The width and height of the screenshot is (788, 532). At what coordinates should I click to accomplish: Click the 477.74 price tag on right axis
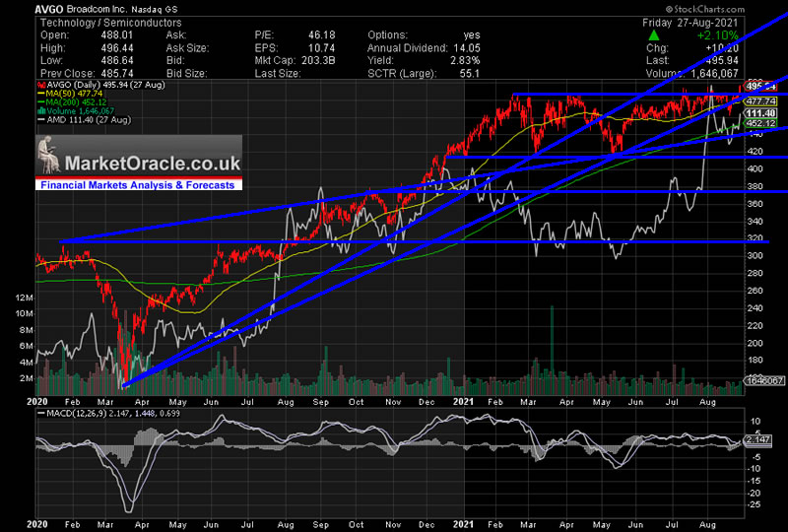(x=760, y=101)
